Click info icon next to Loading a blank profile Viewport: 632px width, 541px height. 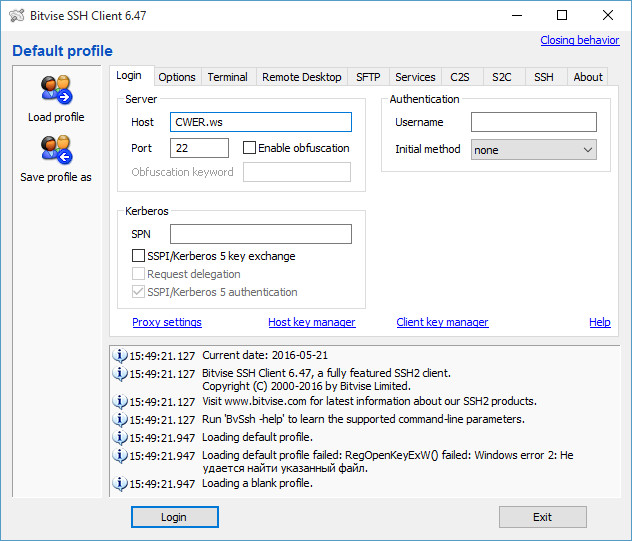(x=121, y=484)
